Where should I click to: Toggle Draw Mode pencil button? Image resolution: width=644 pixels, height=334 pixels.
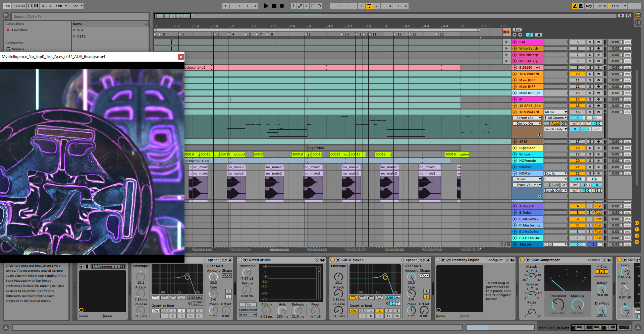point(575,6)
